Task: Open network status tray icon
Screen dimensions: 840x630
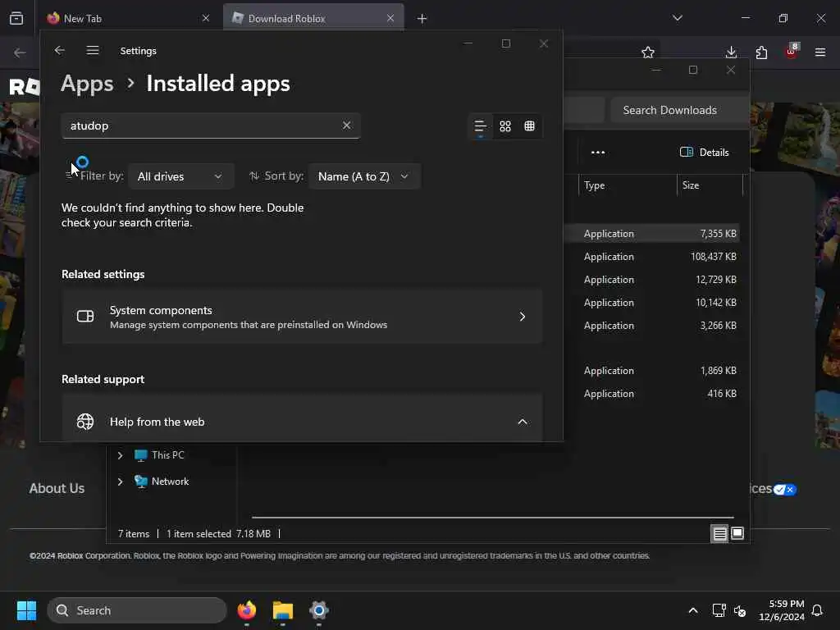Action: 719,610
